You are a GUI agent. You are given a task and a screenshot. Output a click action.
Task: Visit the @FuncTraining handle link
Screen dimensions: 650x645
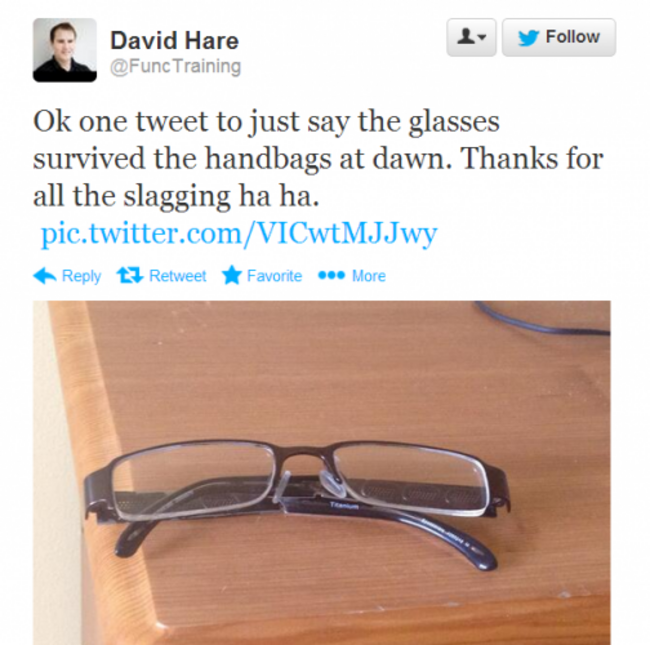coord(176,66)
